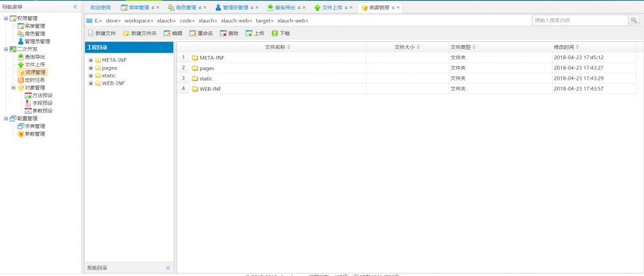The height and width of the screenshot is (276, 644).
Task: Expand the pages folder in 工程目录
Action: point(91,68)
